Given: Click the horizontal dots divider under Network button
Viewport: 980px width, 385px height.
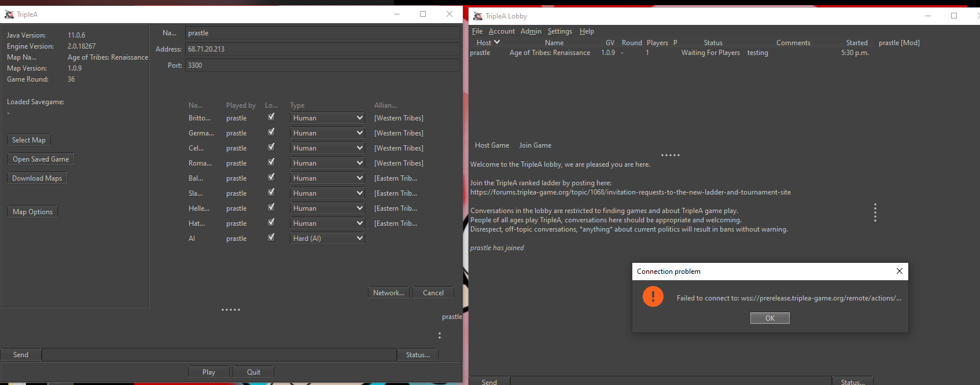Looking at the screenshot, I should [231, 310].
